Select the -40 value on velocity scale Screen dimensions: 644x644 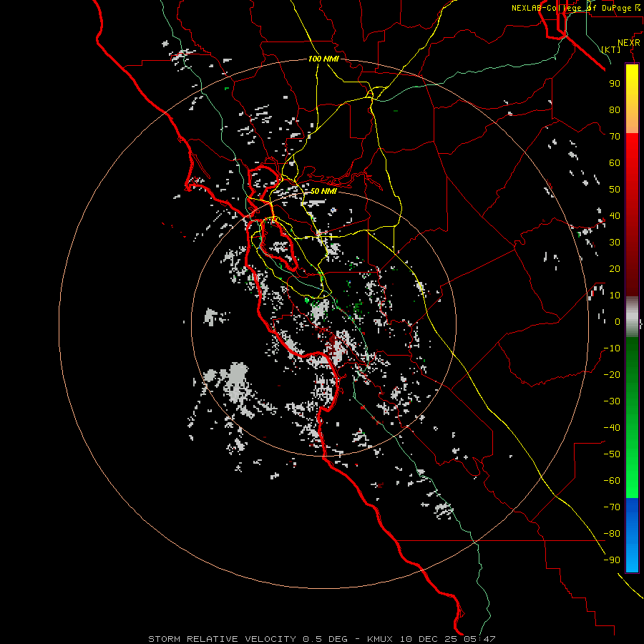coord(612,428)
